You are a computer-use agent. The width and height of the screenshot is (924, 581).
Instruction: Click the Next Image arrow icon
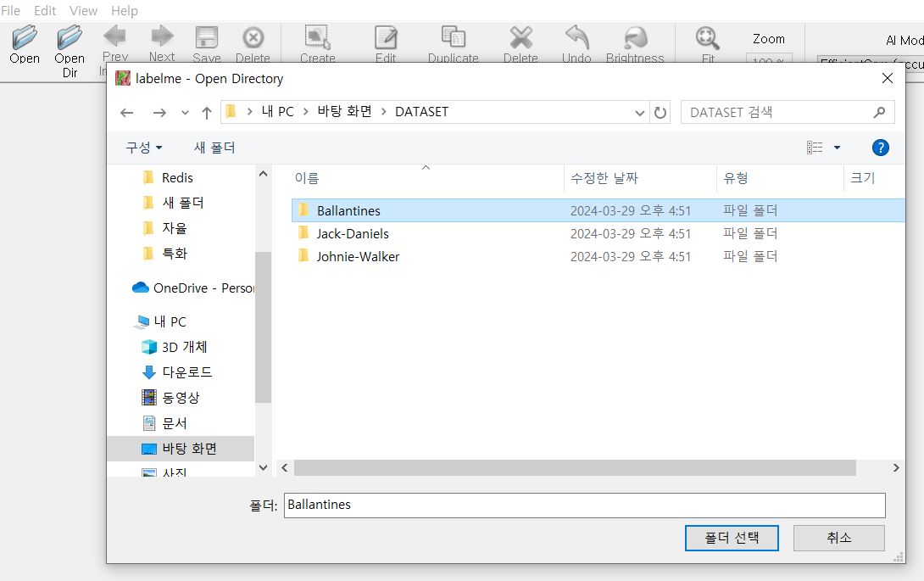coord(162,36)
